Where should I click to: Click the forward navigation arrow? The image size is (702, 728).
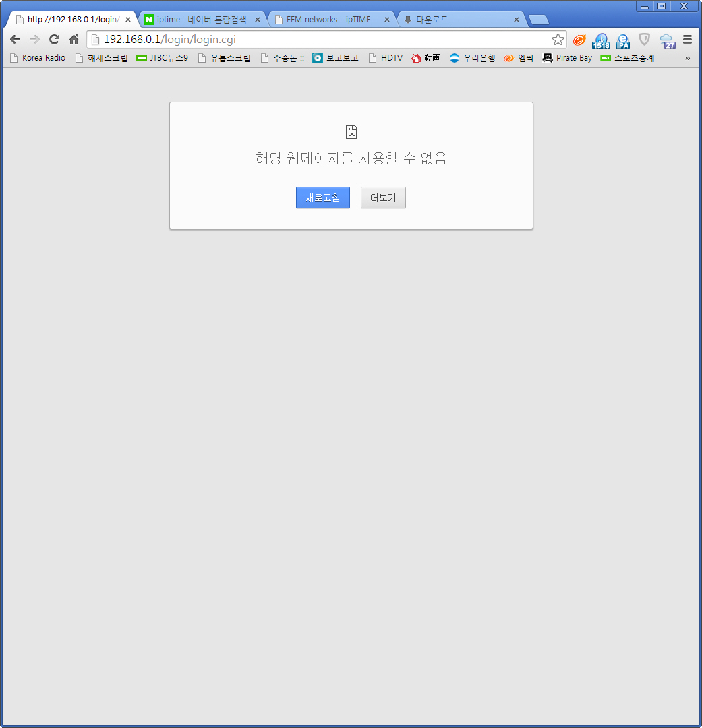click(x=34, y=40)
